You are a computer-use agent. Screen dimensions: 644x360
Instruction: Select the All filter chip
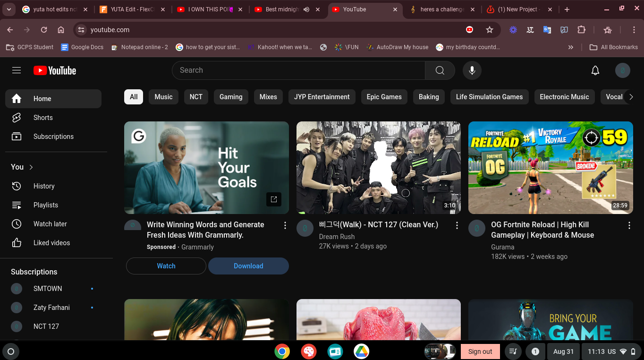coord(134,97)
